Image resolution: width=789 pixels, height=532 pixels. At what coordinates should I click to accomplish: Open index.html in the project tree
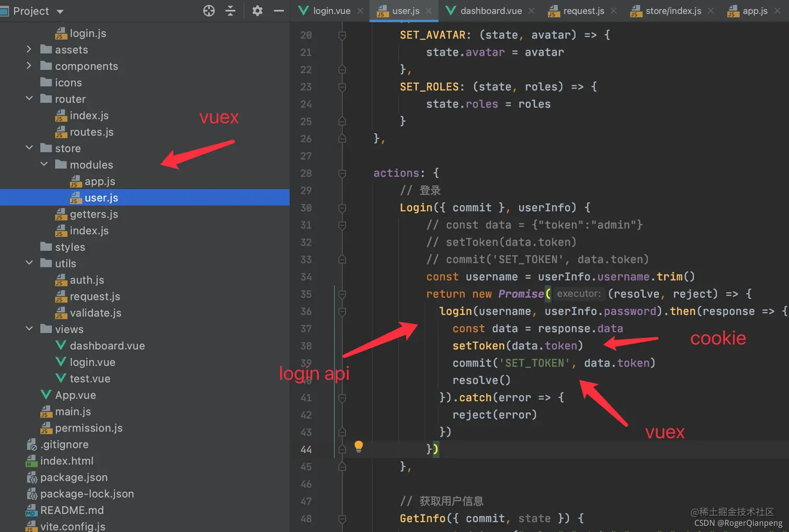[x=59, y=461]
